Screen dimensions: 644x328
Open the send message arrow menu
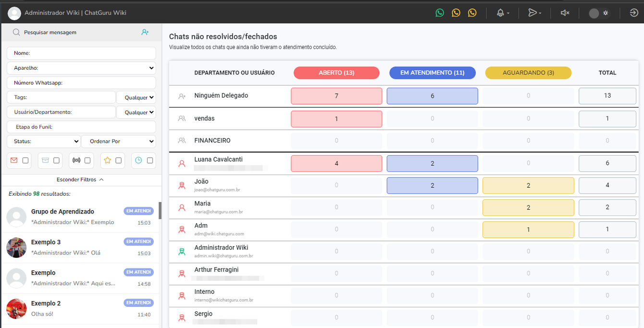coord(534,13)
